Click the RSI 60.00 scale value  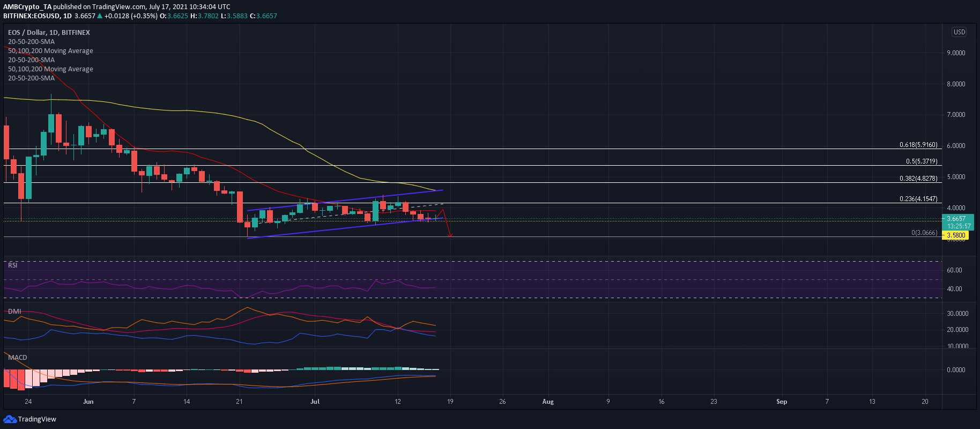click(x=954, y=270)
